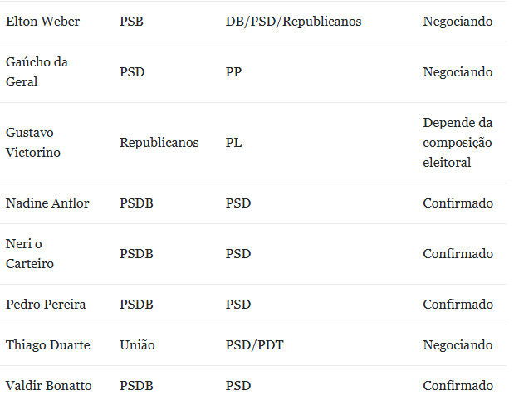The width and height of the screenshot is (514, 420).
Task: Click the PP destination party cell
Action: click(234, 72)
